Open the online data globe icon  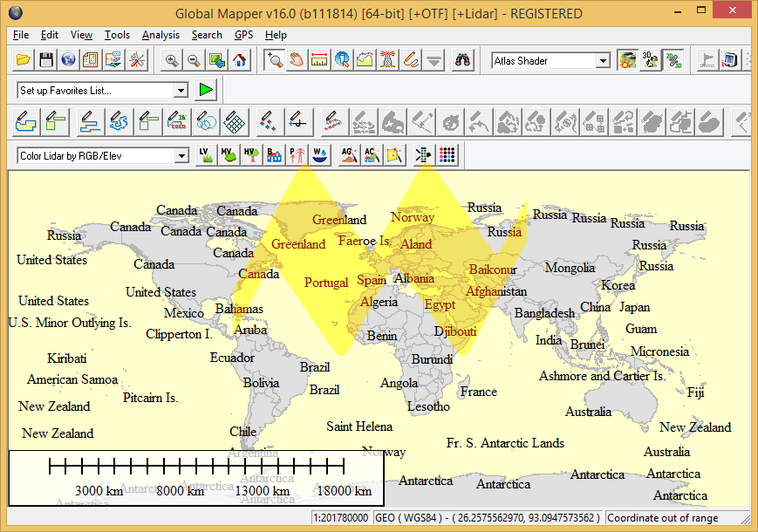68,60
